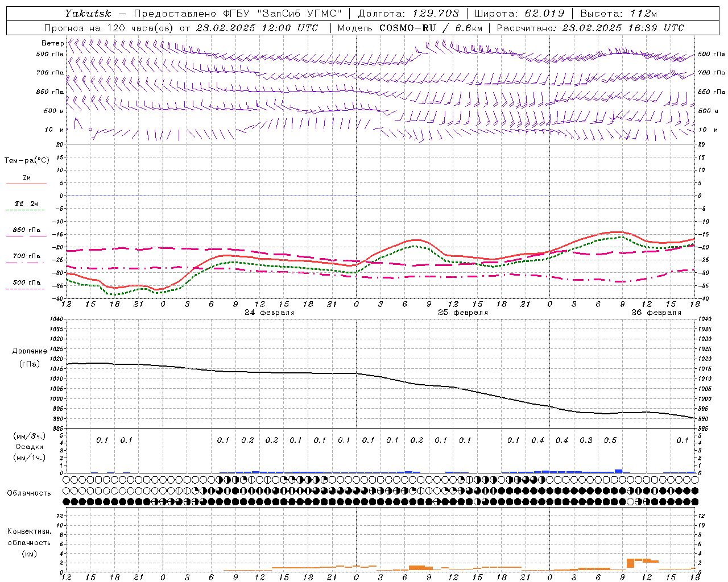Click the Рассчитано: 23.02.2025 16:39 UTC timestamp
This screenshot has width=728, height=582.
(x=590, y=28)
